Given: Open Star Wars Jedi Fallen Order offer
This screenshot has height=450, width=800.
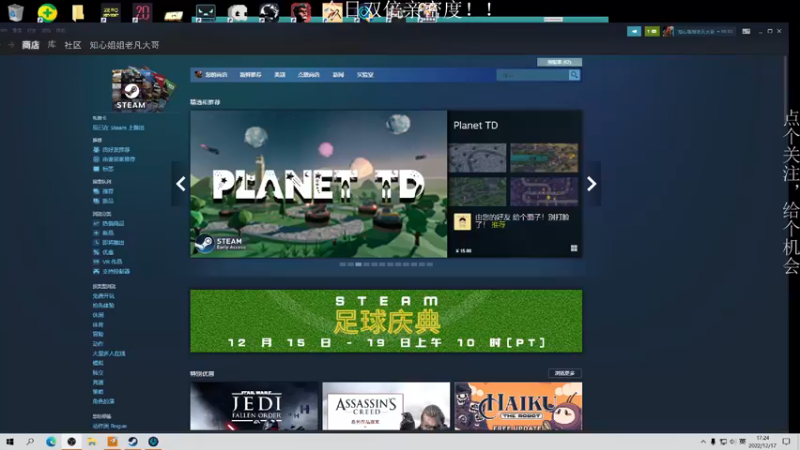Looking at the screenshot, I should tap(254, 406).
